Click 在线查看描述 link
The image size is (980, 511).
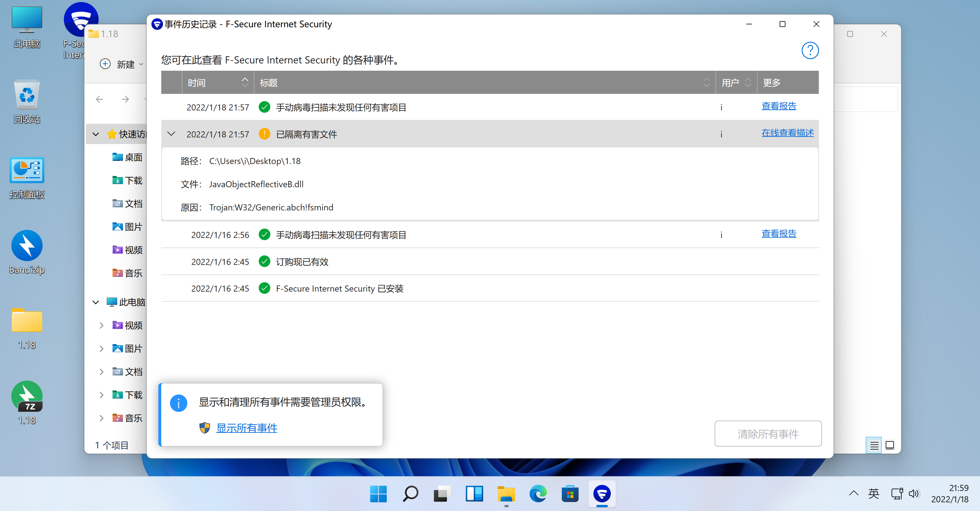(x=787, y=133)
